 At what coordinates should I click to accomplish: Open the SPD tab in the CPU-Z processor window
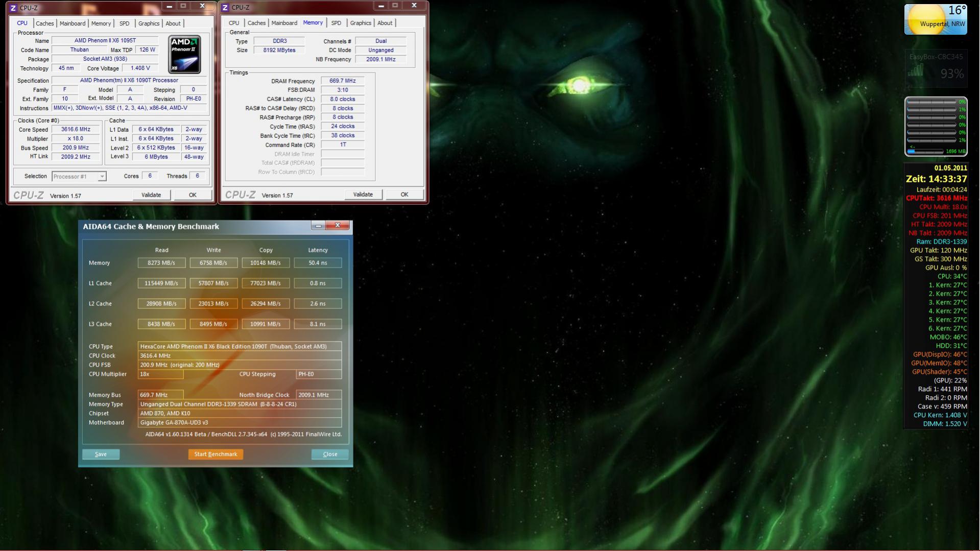coord(124,23)
